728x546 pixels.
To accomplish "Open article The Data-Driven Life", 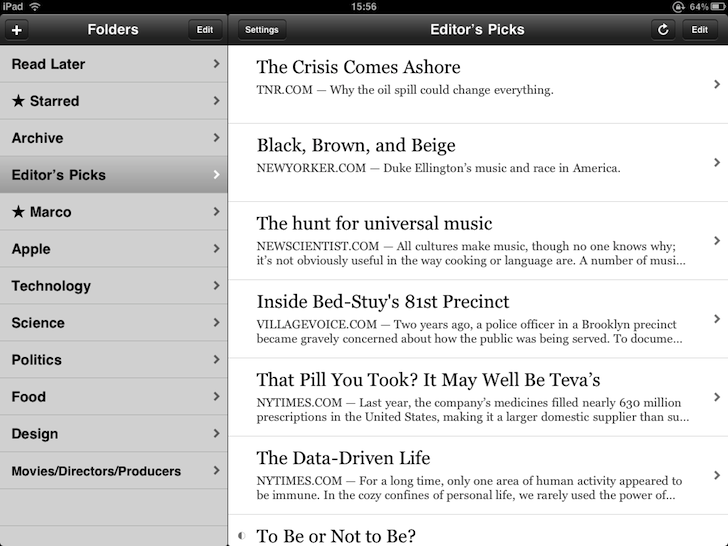I will coord(478,475).
